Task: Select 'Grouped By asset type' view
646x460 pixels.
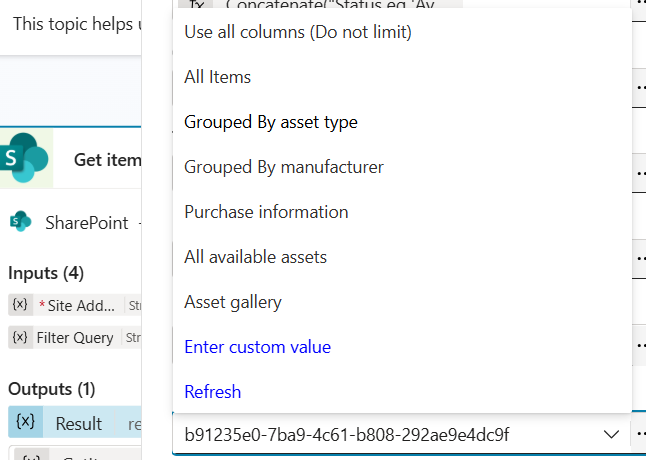Action: tap(271, 122)
